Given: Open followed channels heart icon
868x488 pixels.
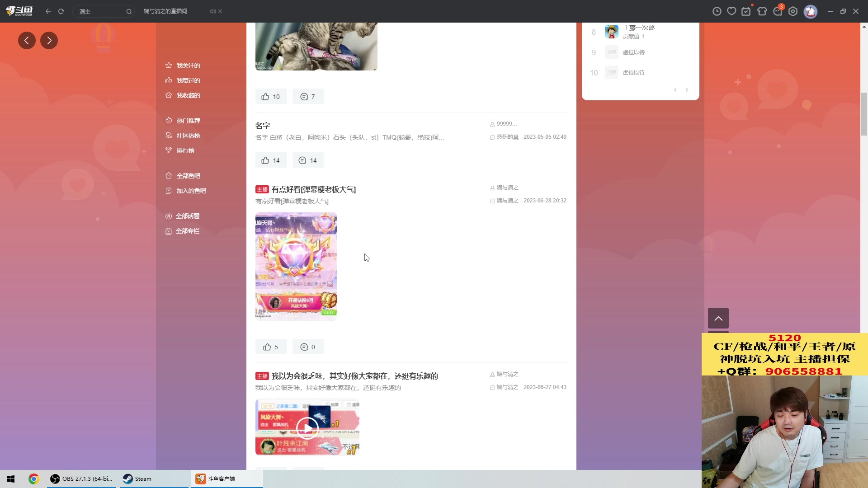Looking at the screenshot, I should tap(731, 11).
